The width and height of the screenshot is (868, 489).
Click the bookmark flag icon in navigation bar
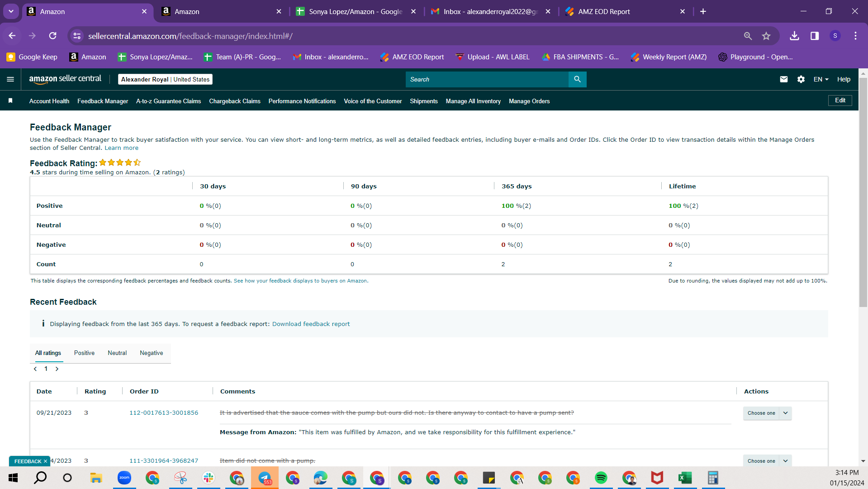point(10,101)
